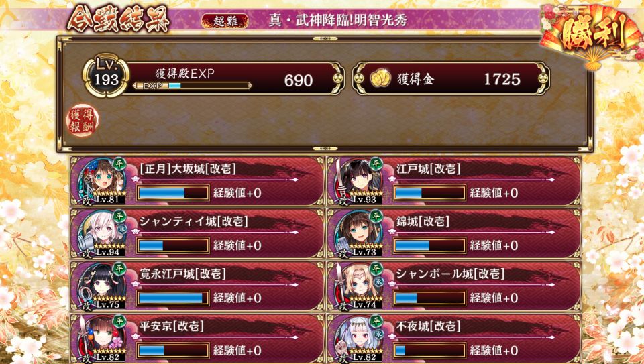Collapse rewards panel using top center handle
Screen dimensions: 644x364
coord(325,39)
